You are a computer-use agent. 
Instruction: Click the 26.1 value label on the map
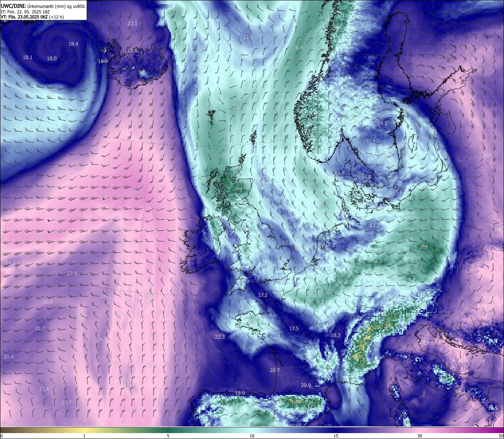click(x=48, y=302)
